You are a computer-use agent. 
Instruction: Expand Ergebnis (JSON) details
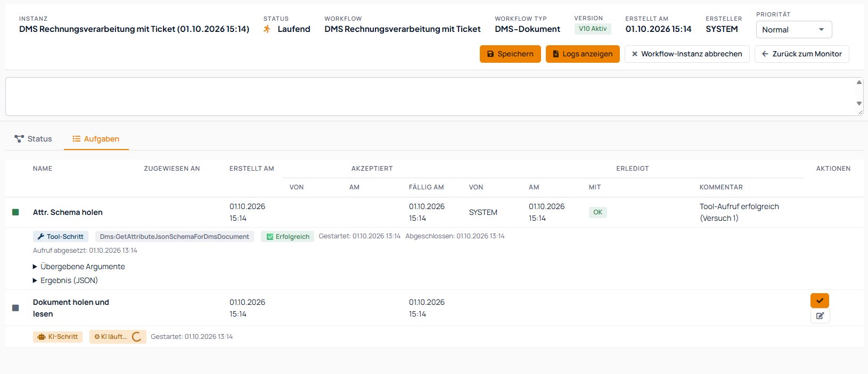tap(65, 280)
